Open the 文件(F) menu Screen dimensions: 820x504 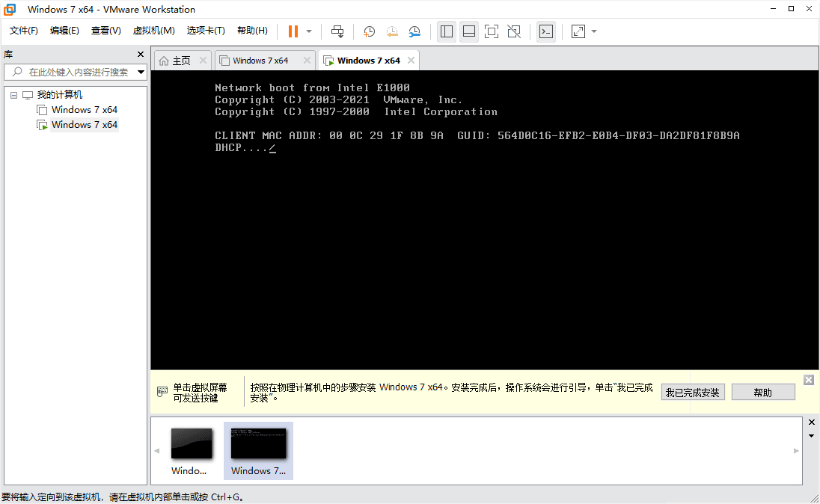23,31
